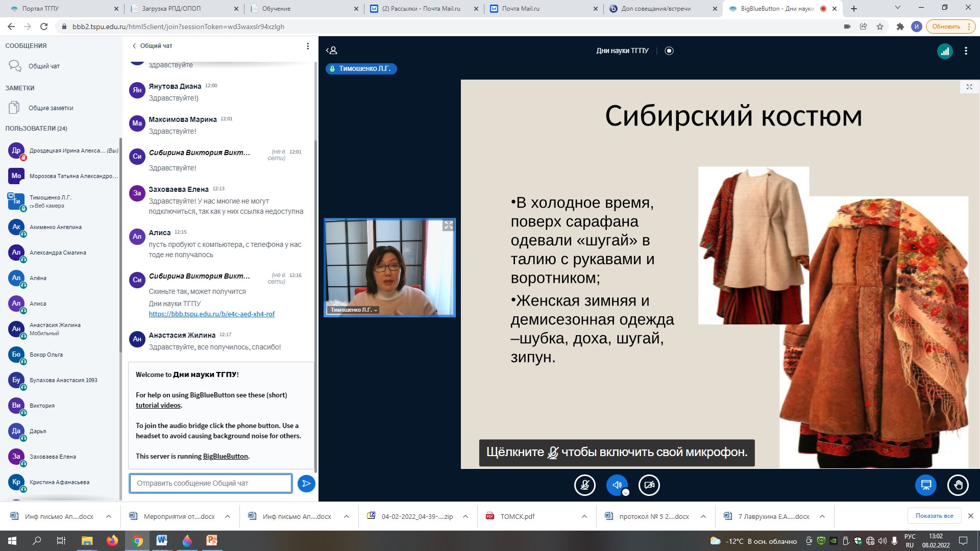Click the Тимошенко Л.Г. talking indicator
The image size is (980, 551).
361,68
